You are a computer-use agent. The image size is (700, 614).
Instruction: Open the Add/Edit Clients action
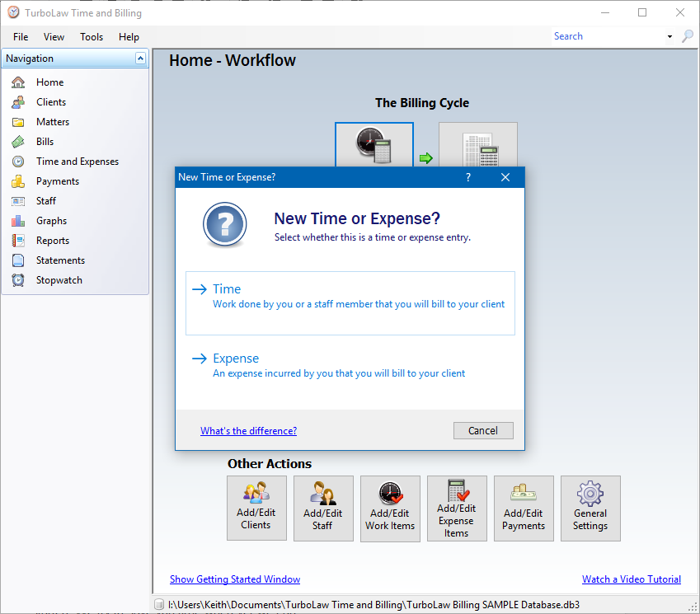pos(256,509)
